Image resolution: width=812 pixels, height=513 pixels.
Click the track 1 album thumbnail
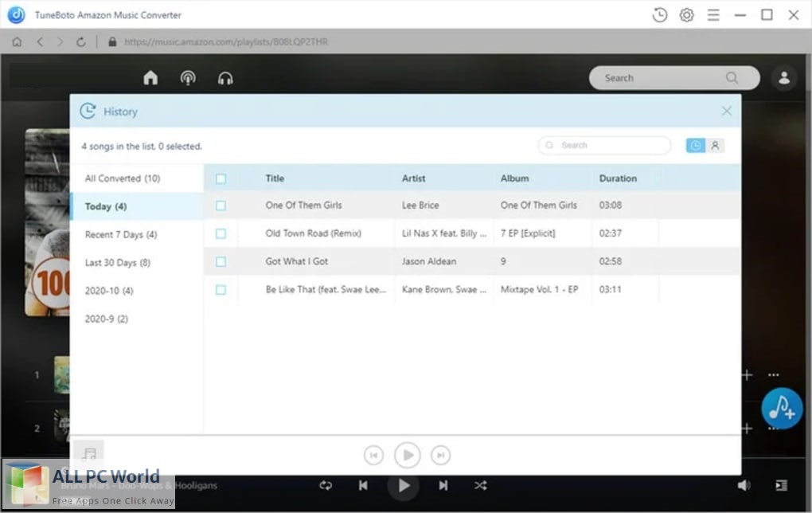click(x=61, y=374)
